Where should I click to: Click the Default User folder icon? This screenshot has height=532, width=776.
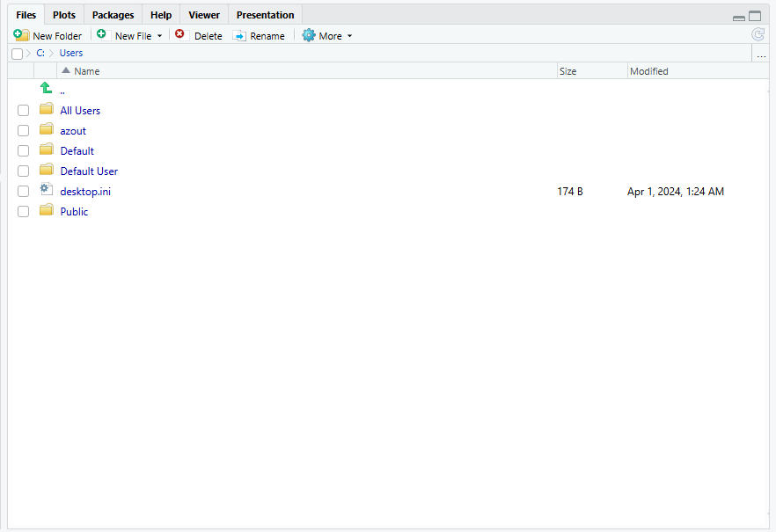[x=47, y=170]
